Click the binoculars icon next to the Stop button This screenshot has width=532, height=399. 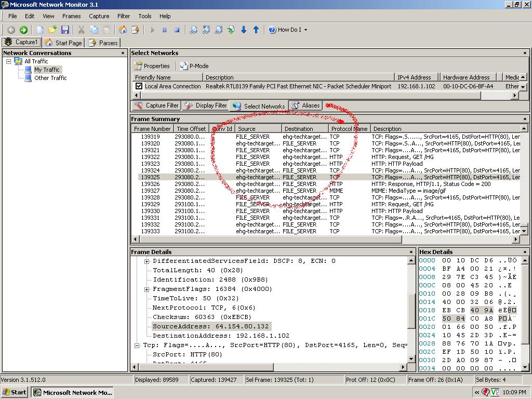point(193,30)
